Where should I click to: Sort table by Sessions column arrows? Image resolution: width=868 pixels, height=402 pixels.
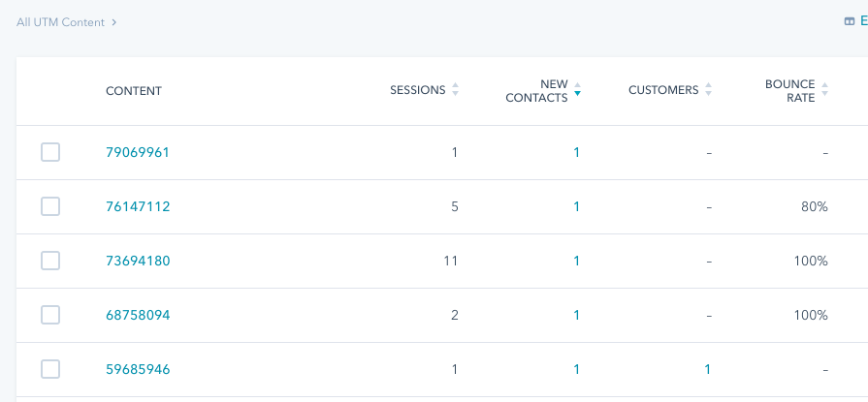pos(455,89)
